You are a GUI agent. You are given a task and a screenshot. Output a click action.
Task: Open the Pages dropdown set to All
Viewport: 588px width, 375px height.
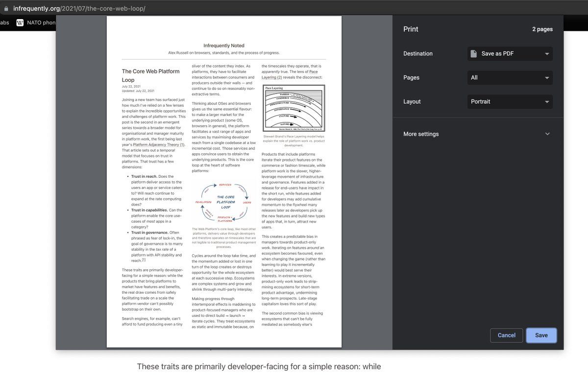(510, 78)
